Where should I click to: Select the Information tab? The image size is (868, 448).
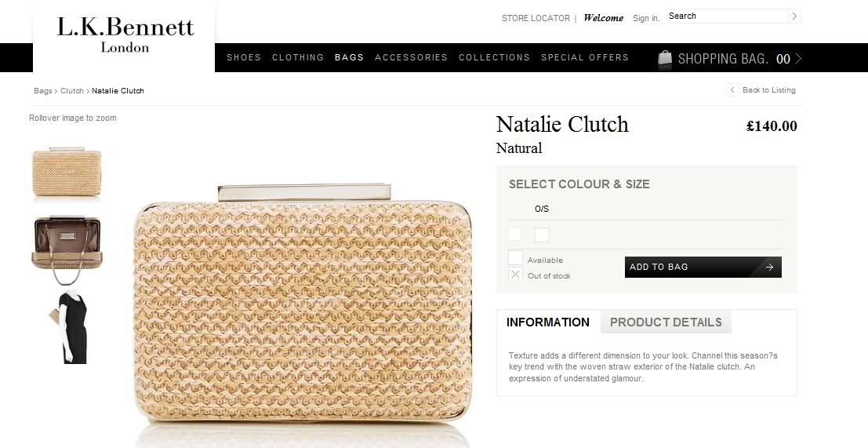548,322
